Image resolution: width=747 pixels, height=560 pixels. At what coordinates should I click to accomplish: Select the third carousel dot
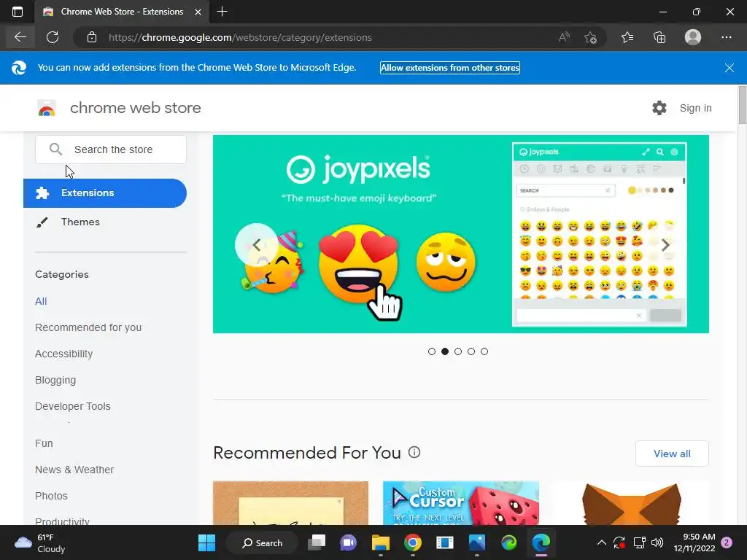click(458, 351)
